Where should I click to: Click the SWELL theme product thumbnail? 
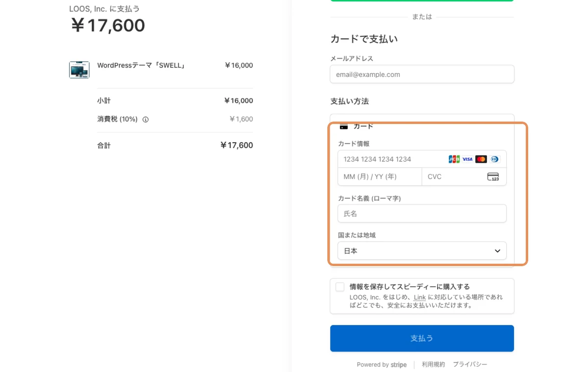point(79,70)
